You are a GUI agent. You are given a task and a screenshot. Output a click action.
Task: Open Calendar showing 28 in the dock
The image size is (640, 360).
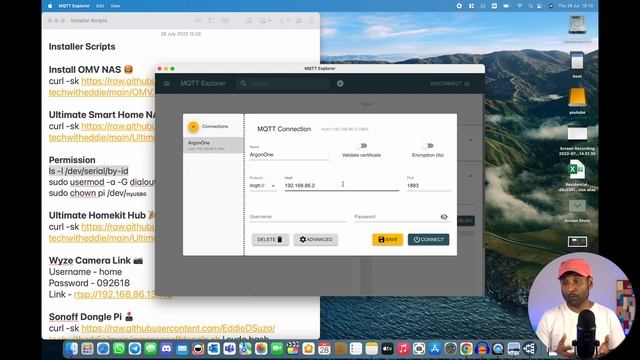(324, 349)
